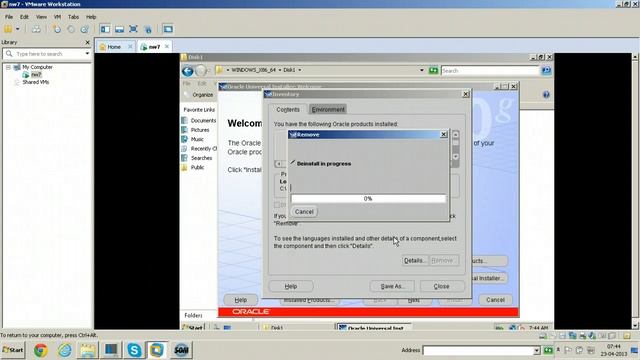Click the host Action Center flag tray icon

[x=568, y=350]
